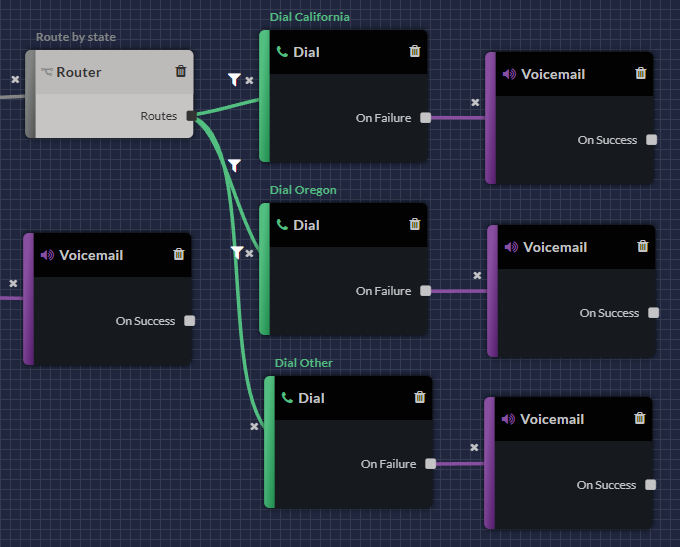Click the "Dial California" node label
This screenshot has width=680, height=547.
click(310, 17)
